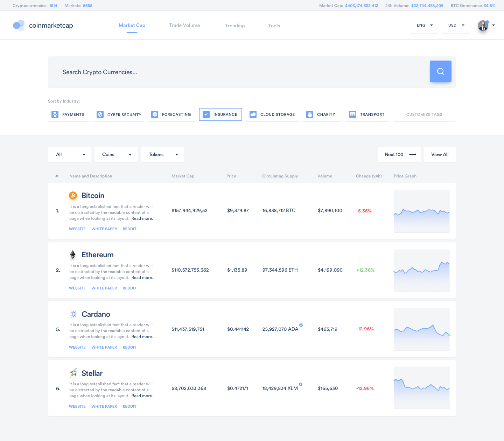Toggle the Payments industry filter
Screen dimensions: 504x441
coord(68,114)
